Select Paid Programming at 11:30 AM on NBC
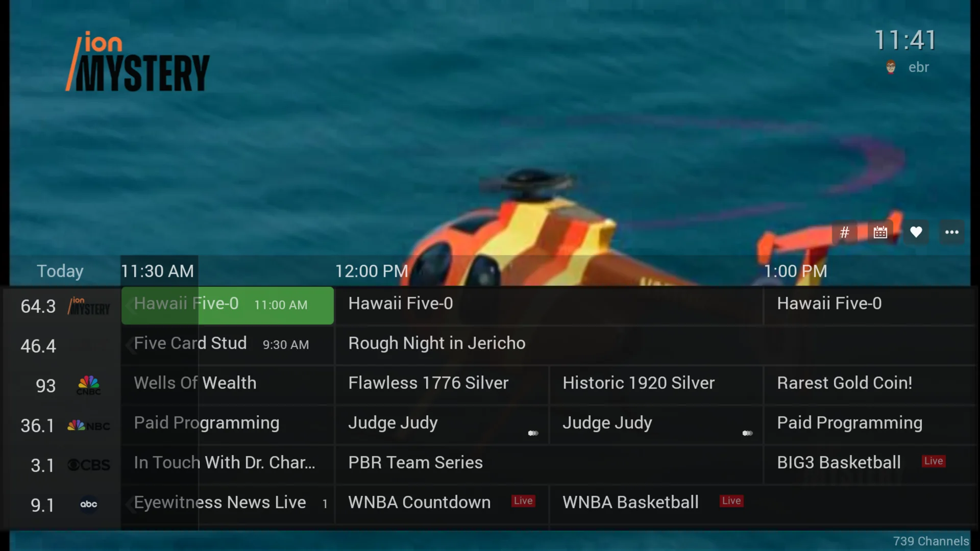The height and width of the screenshot is (551, 980). click(x=228, y=425)
